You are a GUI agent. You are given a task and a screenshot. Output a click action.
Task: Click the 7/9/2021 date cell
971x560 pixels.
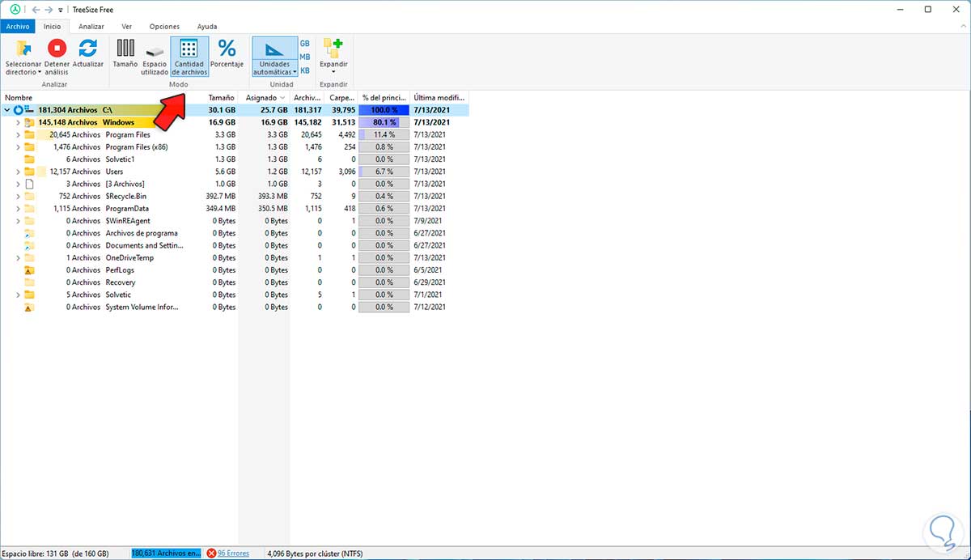coord(427,221)
